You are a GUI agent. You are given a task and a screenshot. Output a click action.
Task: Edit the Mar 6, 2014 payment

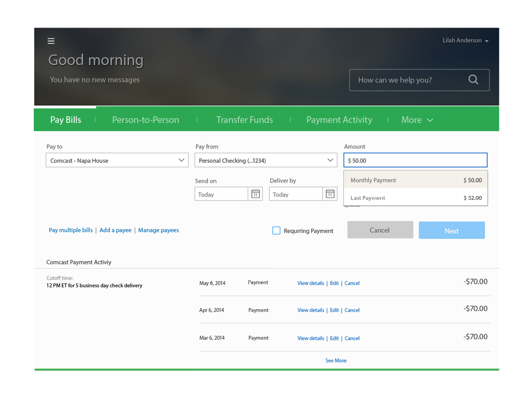coord(334,338)
